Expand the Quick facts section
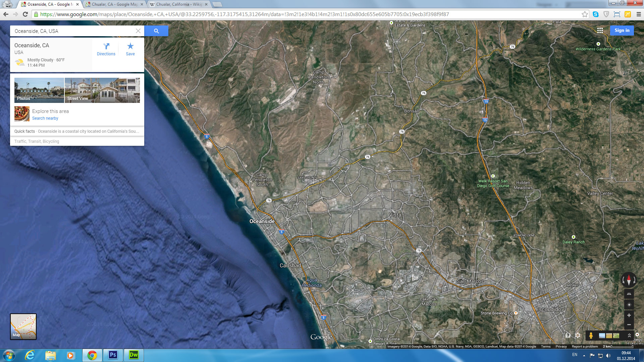The width and height of the screenshot is (644, 362). click(77, 131)
